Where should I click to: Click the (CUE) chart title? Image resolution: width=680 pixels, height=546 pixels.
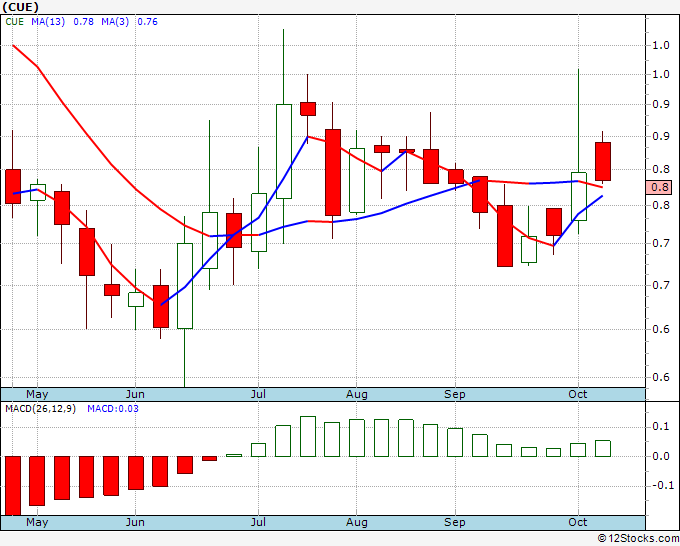click(x=20, y=7)
